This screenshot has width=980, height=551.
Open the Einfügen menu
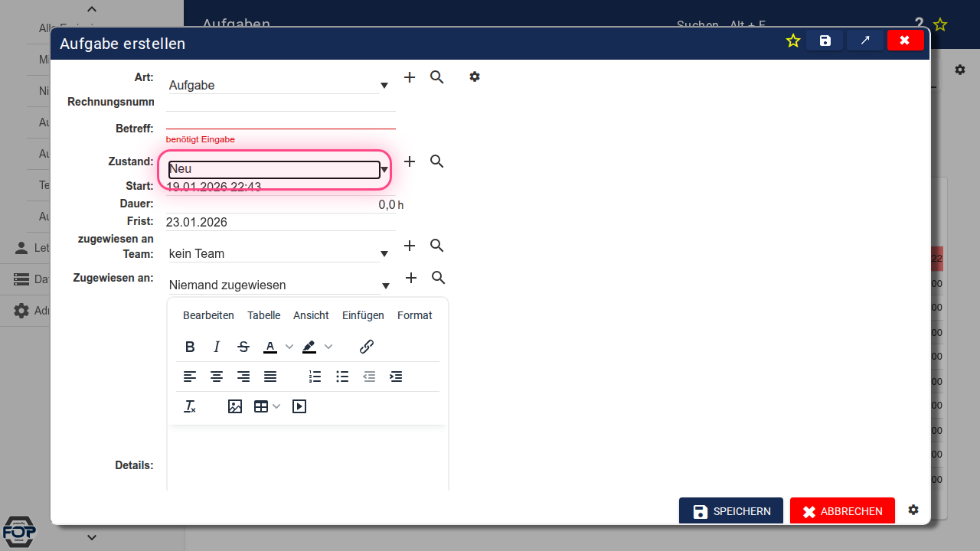pyautogui.click(x=363, y=315)
